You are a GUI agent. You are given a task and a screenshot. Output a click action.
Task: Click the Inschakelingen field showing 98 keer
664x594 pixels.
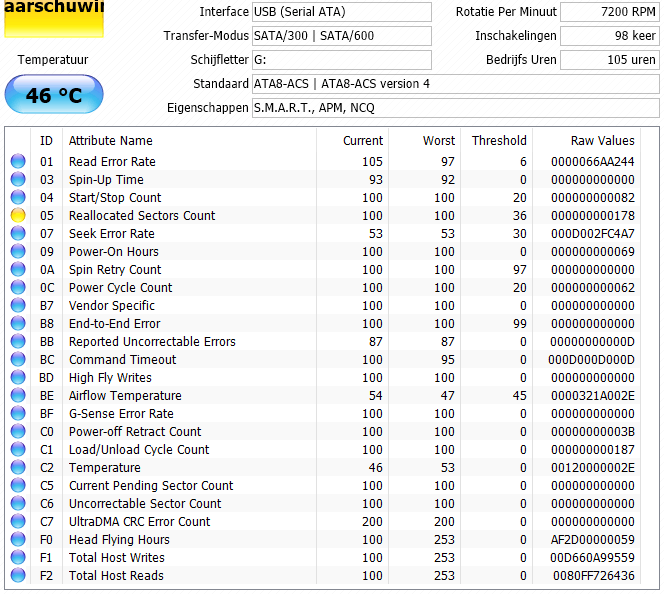[610, 36]
